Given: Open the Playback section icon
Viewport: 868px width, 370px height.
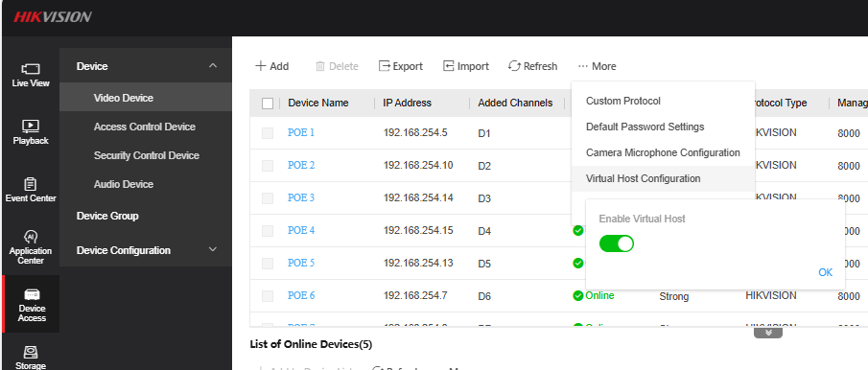Looking at the screenshot, I should [x=31, y=126].
